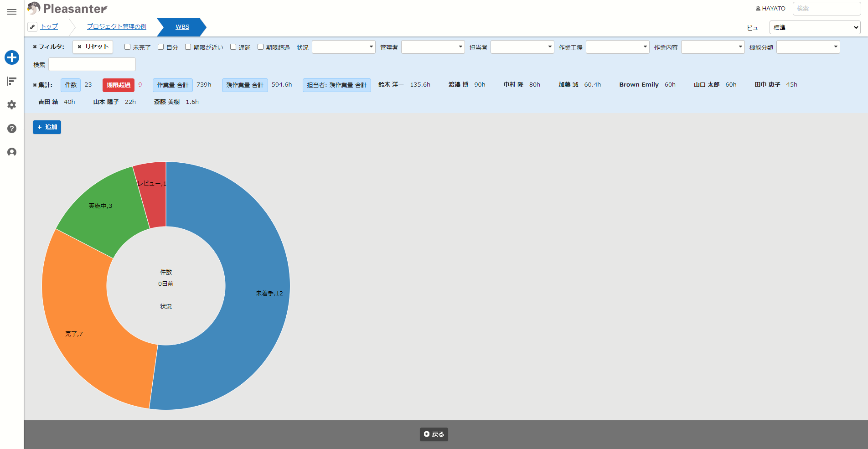Open the hamburger navigation menu

point(12,12)
